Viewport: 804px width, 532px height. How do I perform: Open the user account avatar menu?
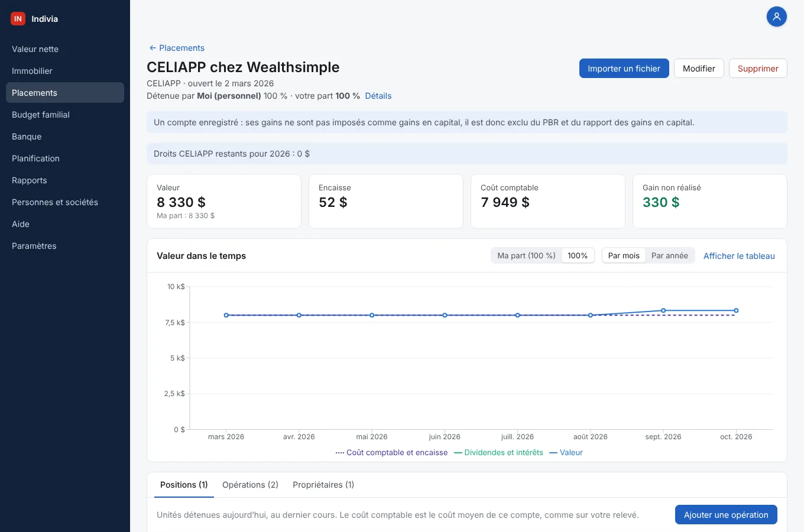coord(776,17)
